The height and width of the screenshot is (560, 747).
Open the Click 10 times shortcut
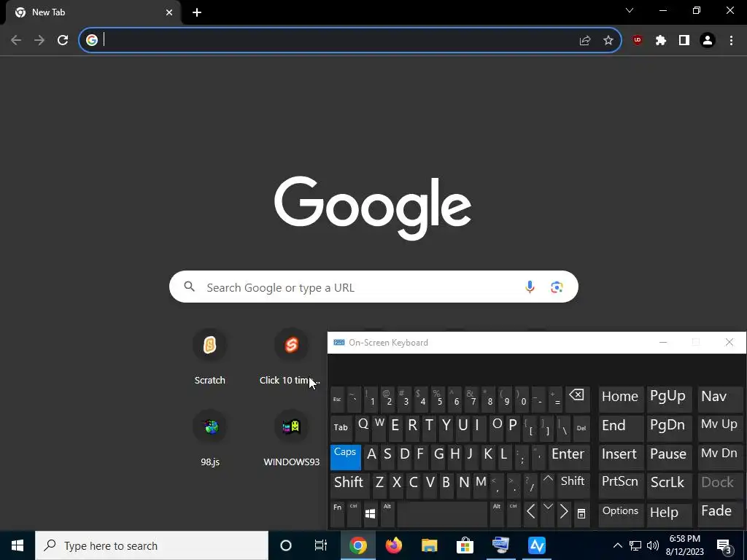(290, 357)
